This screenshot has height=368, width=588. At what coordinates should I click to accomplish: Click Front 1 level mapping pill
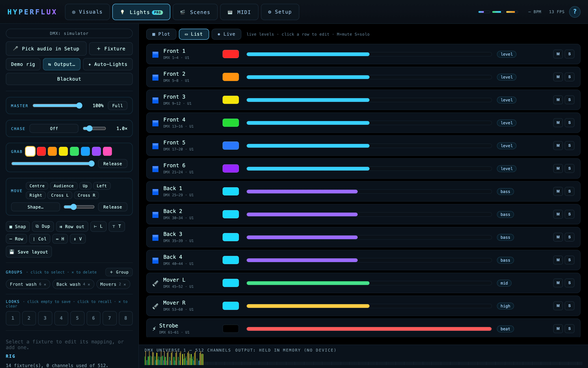[x=506, y=54]
